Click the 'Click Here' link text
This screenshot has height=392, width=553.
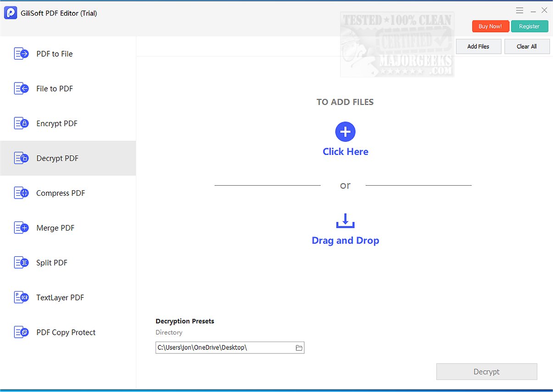346,152
